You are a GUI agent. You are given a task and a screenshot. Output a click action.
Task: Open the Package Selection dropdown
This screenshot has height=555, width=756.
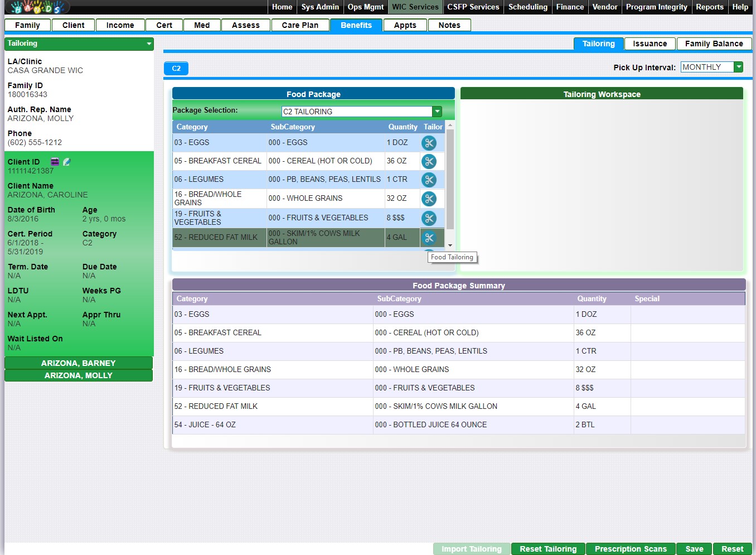click(x=437, y=112)
